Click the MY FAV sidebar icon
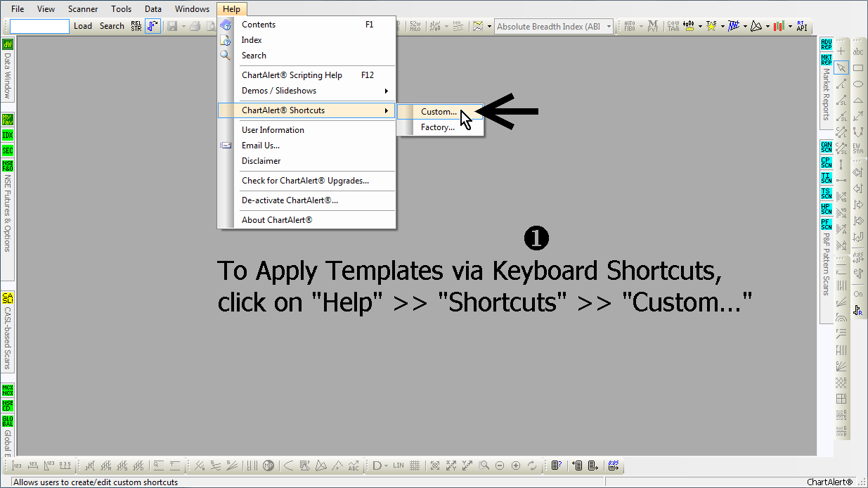The image size is (868, 488). coord(8,120)
